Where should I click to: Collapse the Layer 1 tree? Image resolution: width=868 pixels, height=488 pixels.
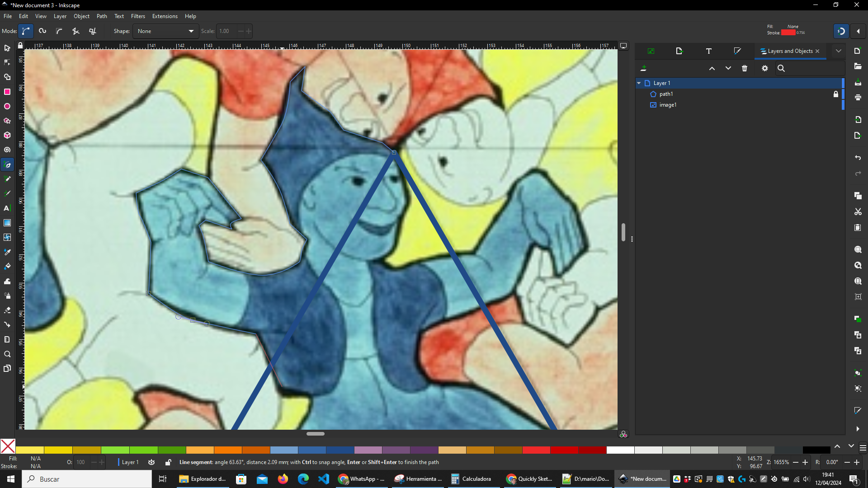(639, 83)
